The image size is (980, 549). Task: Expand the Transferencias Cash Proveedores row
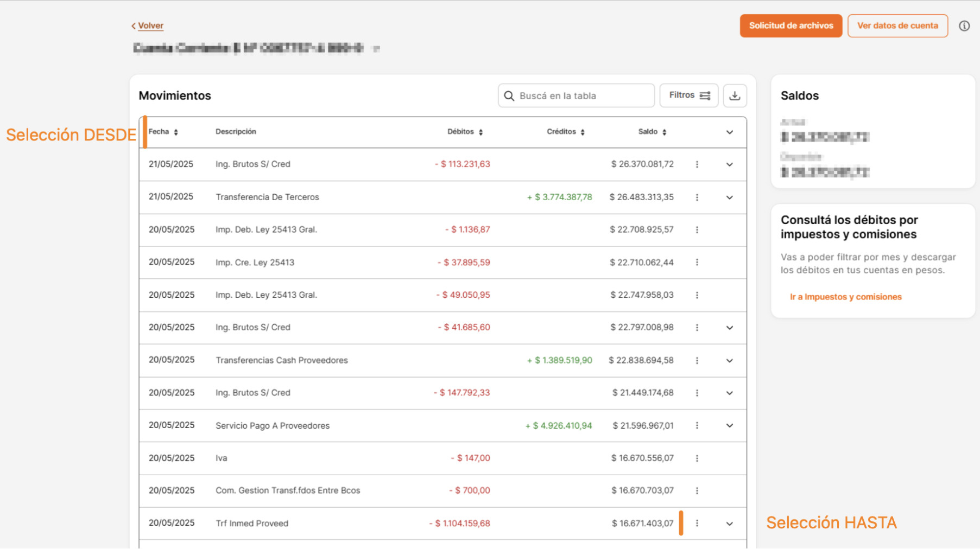click(729, 361)
